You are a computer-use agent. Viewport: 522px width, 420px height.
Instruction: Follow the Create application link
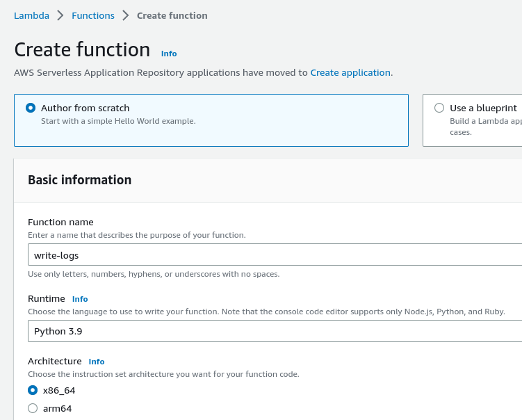pos(350,72)
